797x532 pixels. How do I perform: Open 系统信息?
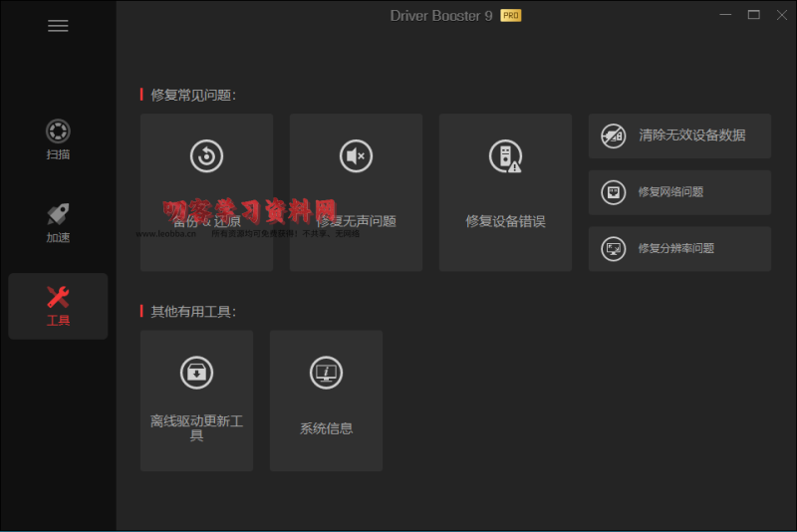pos(326,400)
